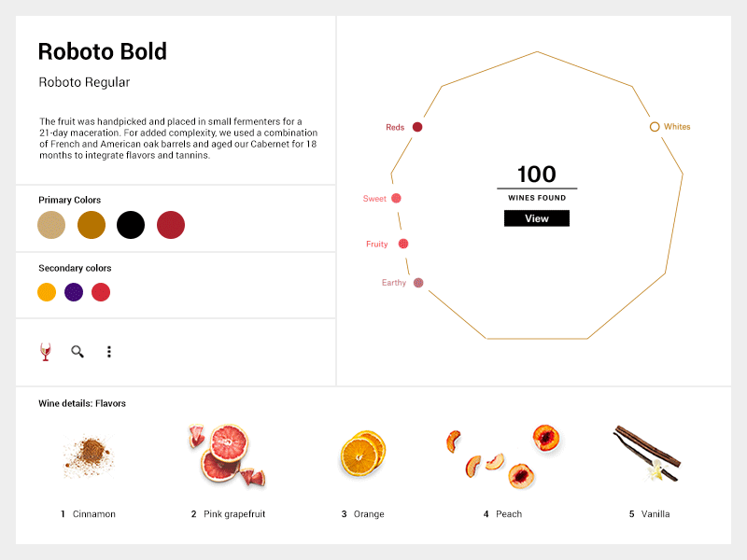Select the Reds filter dot

pos(417,127)
